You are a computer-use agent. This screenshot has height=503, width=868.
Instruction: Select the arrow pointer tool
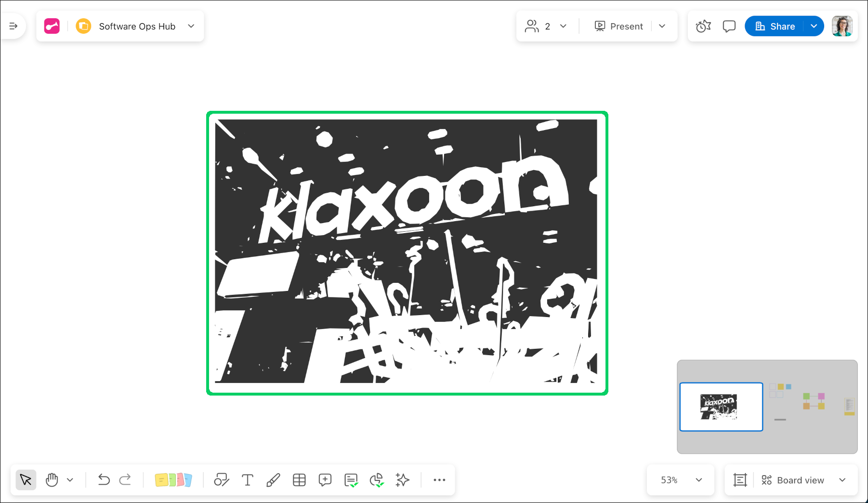tap(26, 480)
